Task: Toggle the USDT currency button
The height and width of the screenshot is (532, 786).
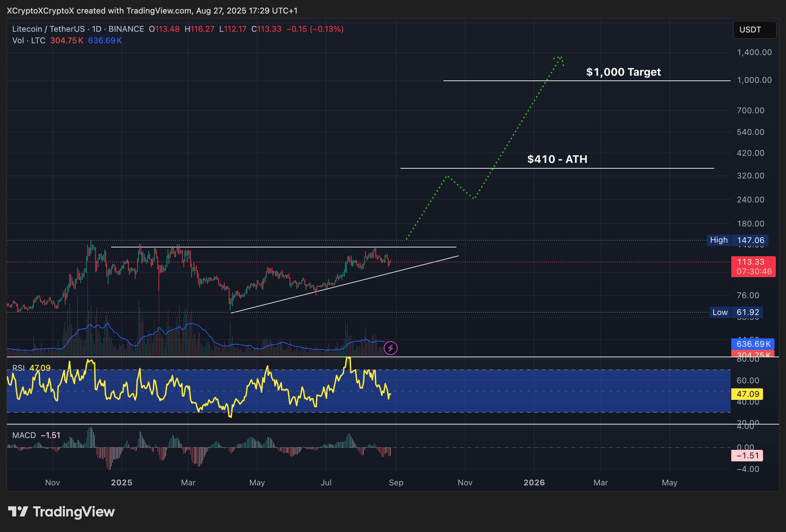Action: [754, 30]
